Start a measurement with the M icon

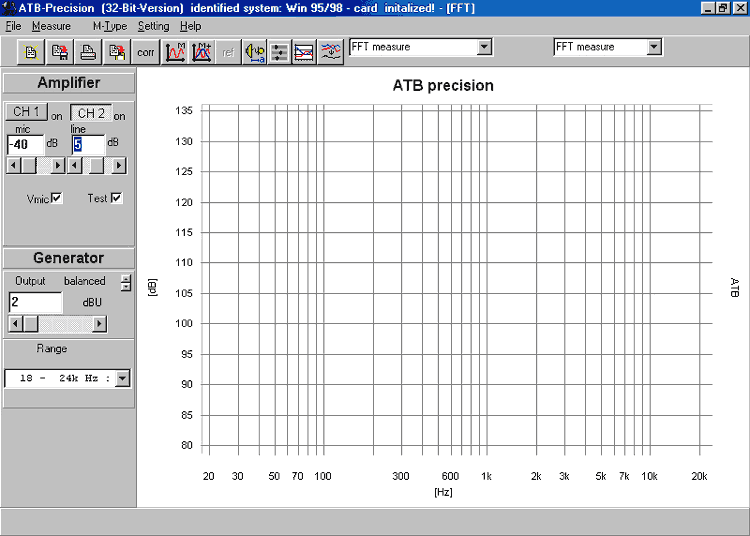[x=175, y=52]
